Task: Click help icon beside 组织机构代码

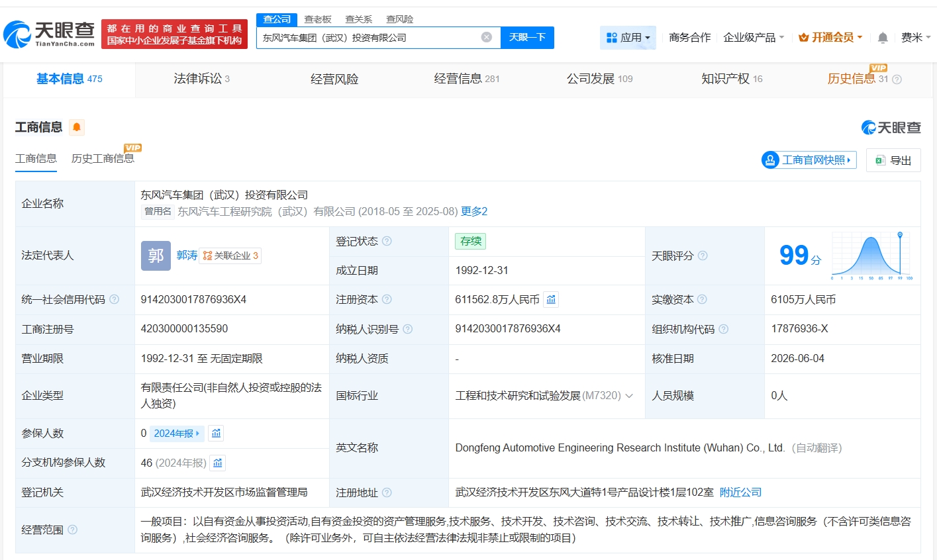Action: coord(724,329)
